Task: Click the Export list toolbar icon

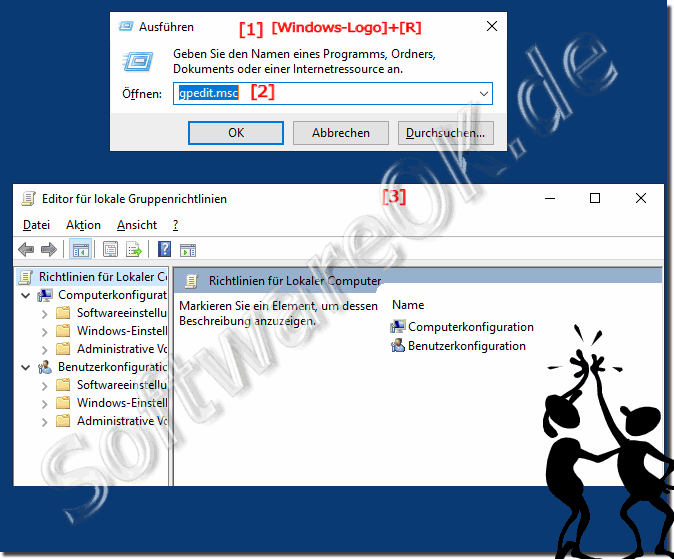Action: (134, 249)
